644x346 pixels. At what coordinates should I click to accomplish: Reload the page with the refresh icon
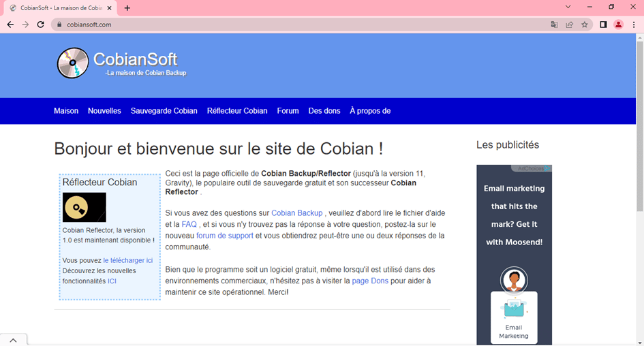coord(41,25)
